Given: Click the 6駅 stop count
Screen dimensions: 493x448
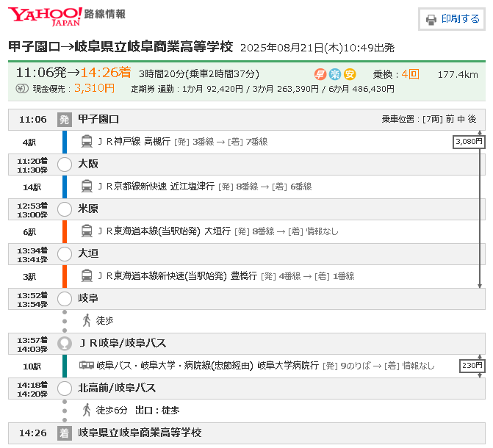Looking at the screenshot, I should [x=29, y=232].
